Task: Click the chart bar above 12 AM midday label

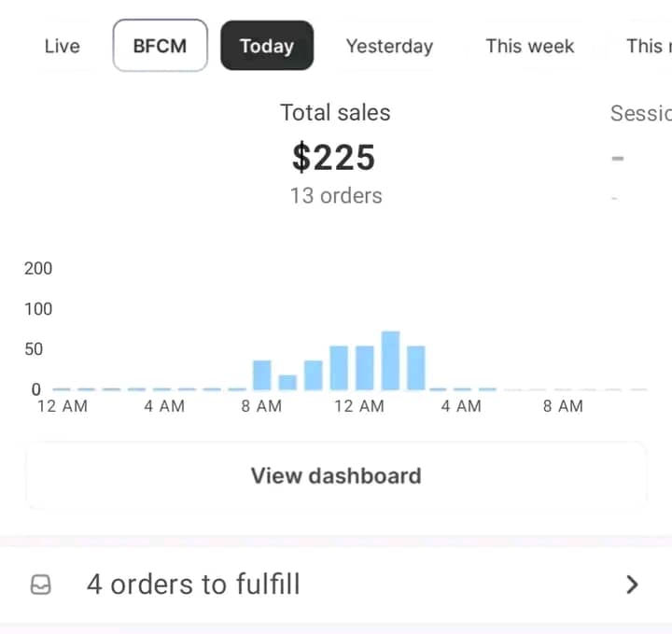Action: coord(364,367)
